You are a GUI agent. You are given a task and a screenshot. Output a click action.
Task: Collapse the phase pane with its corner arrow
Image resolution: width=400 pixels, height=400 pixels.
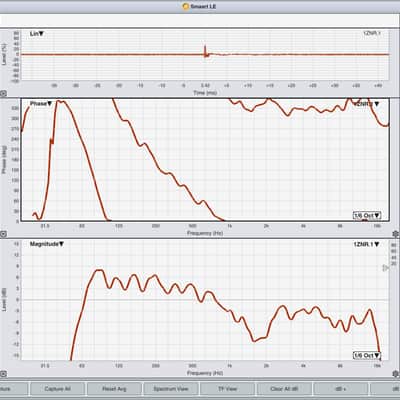click(3, 234)
